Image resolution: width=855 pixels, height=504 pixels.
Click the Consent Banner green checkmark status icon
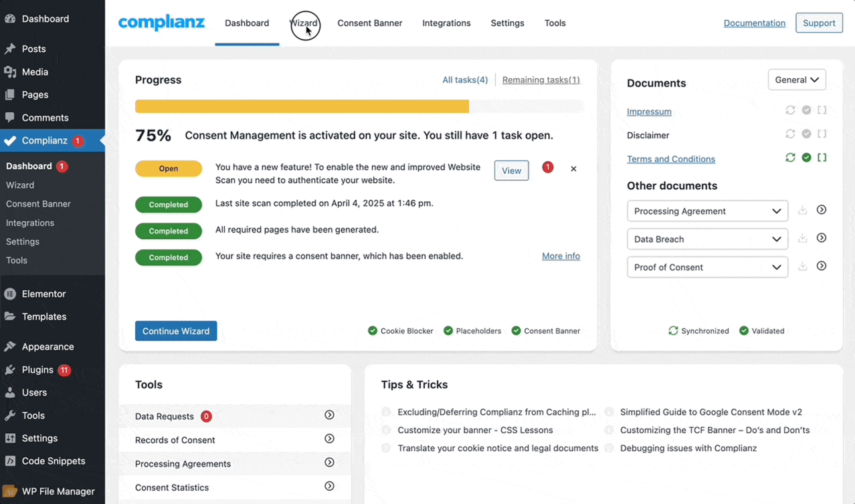click(516, 330)
